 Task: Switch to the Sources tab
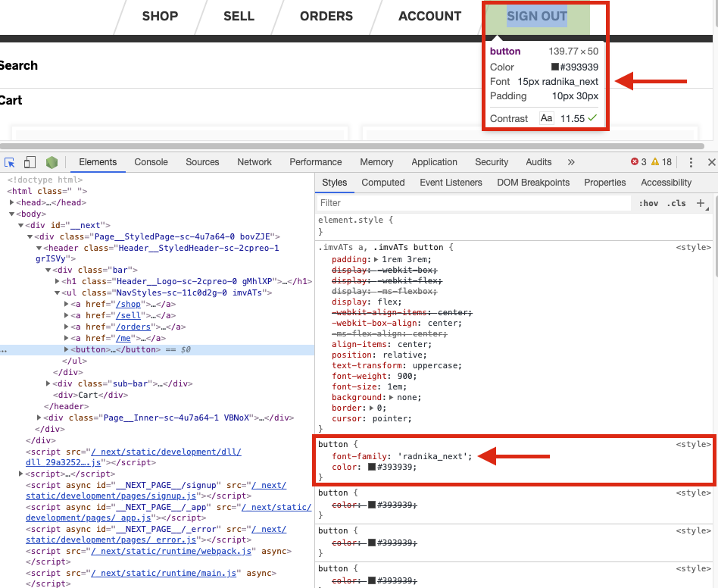pyautogui.click(x=202, y=162)
